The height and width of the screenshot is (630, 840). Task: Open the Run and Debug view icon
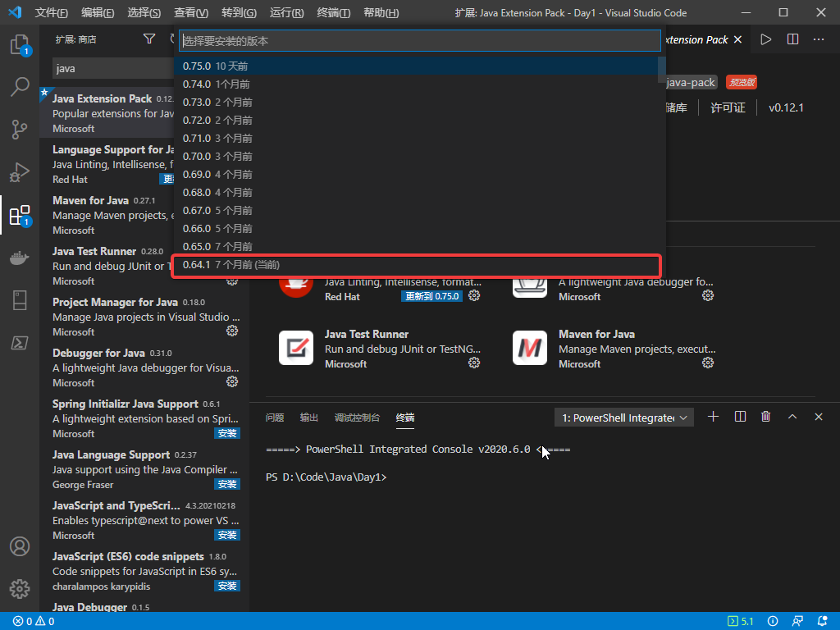(20, 172)
